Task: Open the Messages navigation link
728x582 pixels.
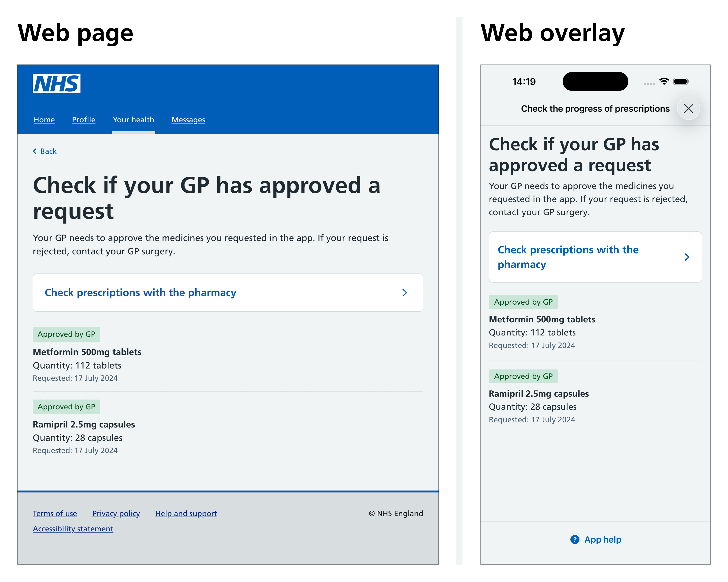Action: click(188, 120)
